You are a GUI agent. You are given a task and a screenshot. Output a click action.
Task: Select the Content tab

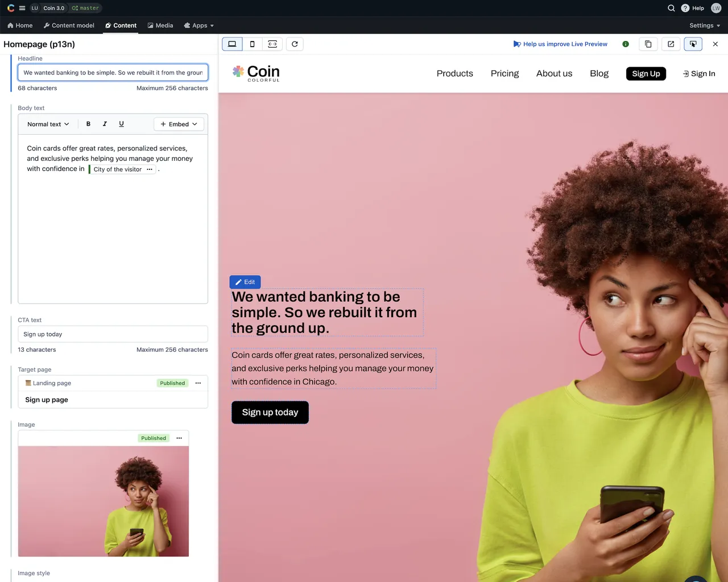121,26
